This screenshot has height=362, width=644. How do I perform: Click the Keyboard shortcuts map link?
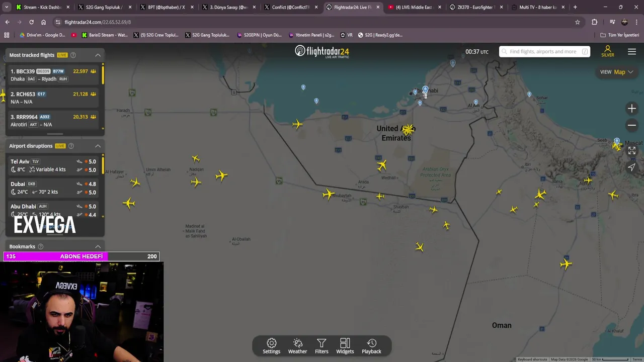532,359
